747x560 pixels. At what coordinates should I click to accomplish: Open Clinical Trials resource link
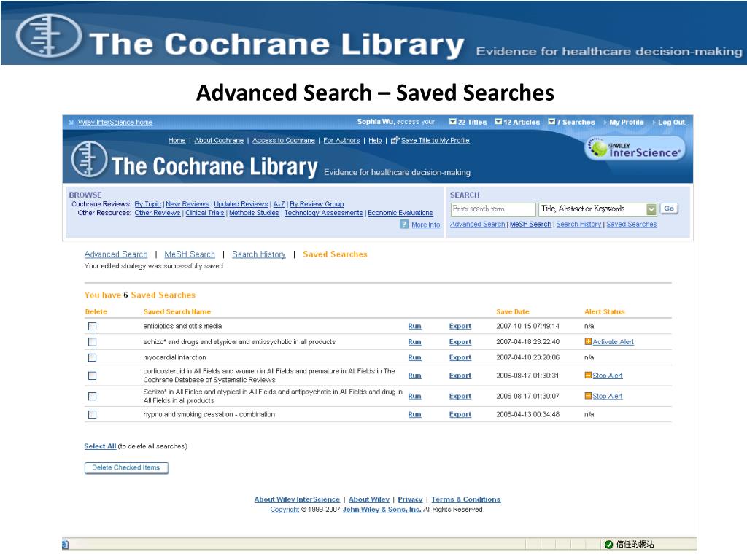pyautogui.click(x=204, y=213)
